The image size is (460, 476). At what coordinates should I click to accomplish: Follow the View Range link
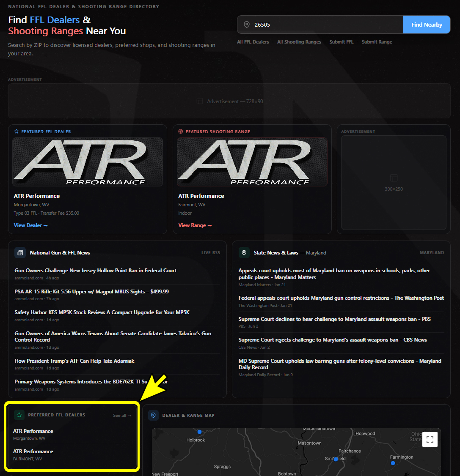coord(195,225)
